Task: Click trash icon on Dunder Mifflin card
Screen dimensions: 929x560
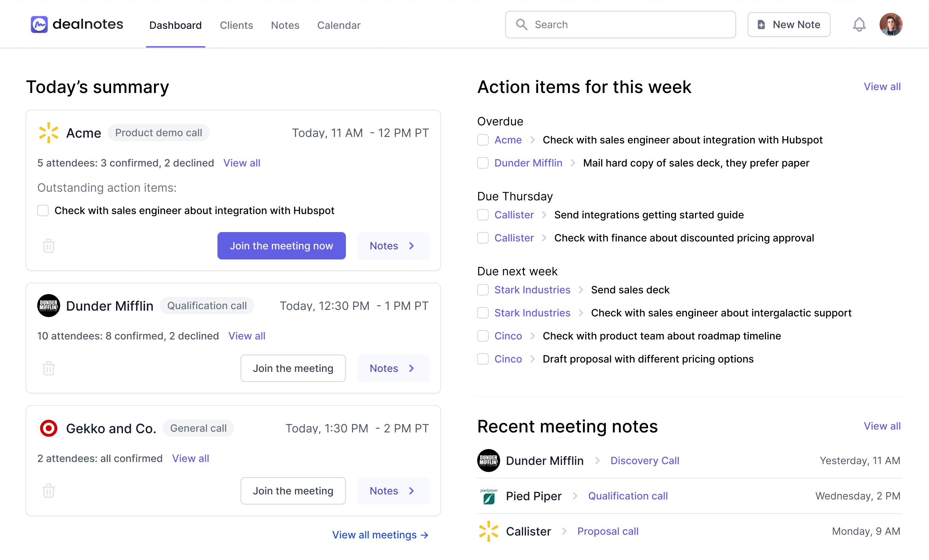Action: tap(49, 368)
